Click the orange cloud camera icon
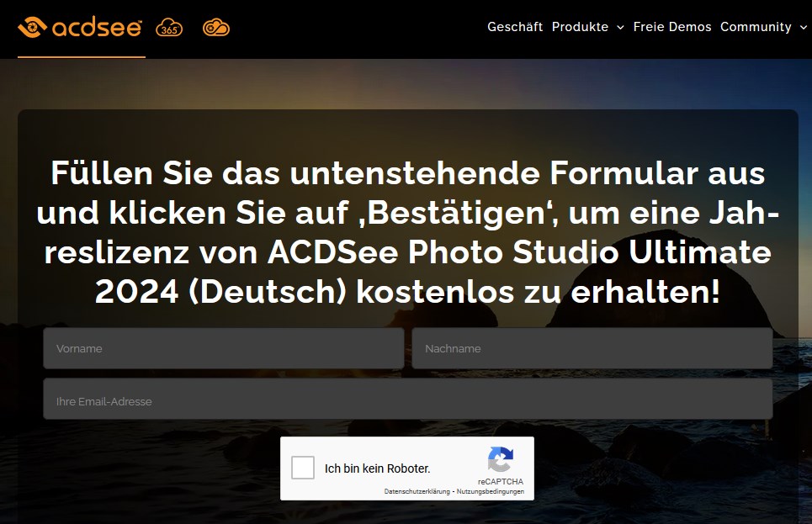Viewport: 812px width, 524px height. point(216,28)
